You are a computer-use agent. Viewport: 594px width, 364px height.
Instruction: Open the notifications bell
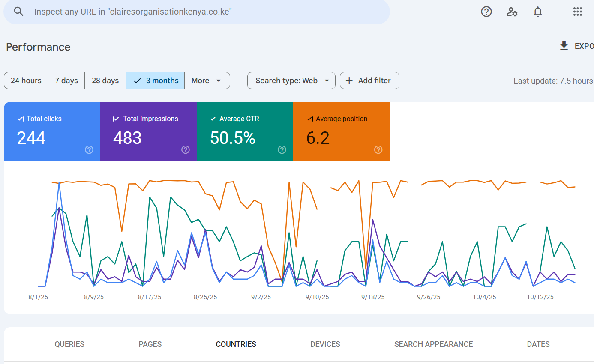[538, 12]
